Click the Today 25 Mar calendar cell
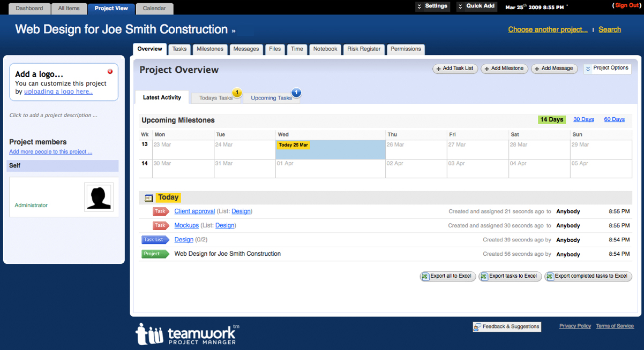Viewport: 644px width, 350px height. 331,149
